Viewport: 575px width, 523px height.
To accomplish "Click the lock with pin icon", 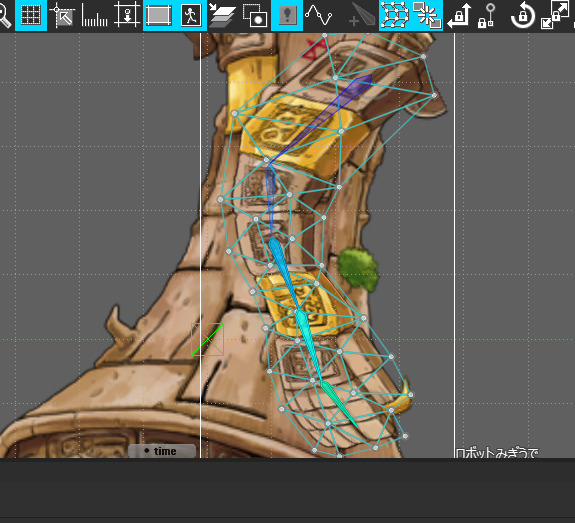I will (487, 15).
